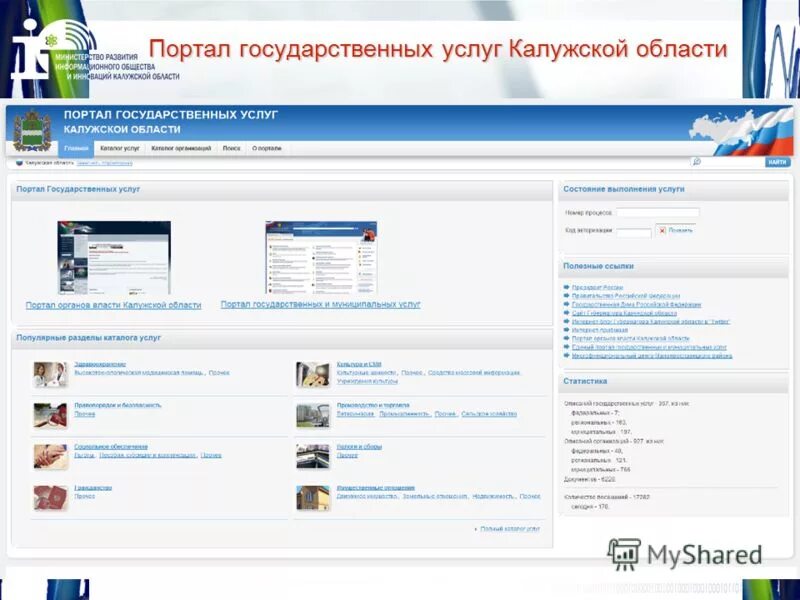Click the Номер процесса input field
This screenshot has height=600, width=800.
656,212
